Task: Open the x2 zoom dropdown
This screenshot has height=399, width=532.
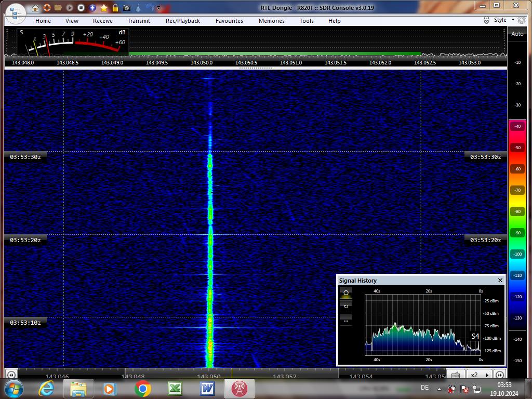Action: pyautogui.click(x=480, y=375)
